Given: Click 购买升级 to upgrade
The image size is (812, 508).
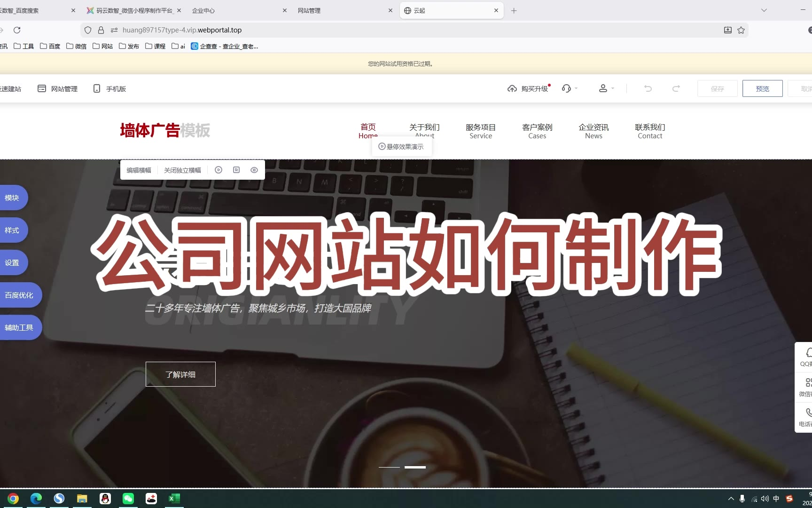Looking at the screenshot, I should pyautogui.click(x=528, y=88).
